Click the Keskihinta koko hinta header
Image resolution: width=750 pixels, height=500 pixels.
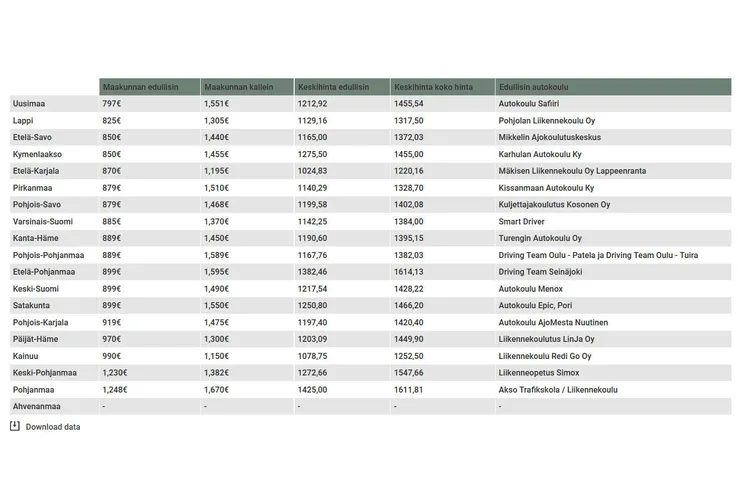pos(434,87)
